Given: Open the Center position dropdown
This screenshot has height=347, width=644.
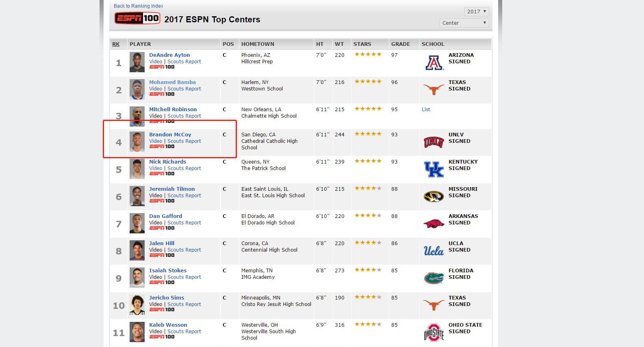Looking at the screenshot, I should (464, 23).
